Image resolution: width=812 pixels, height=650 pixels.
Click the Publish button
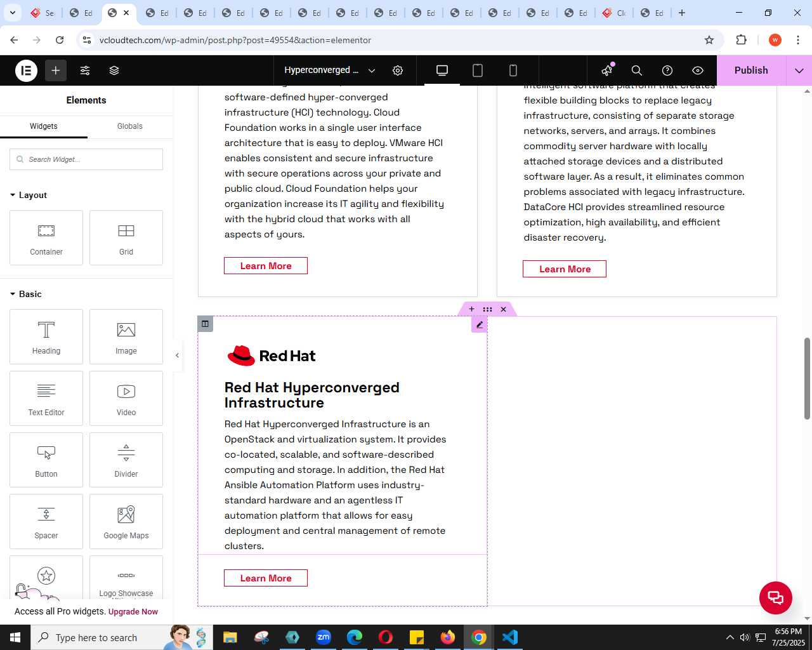point(751,70)
